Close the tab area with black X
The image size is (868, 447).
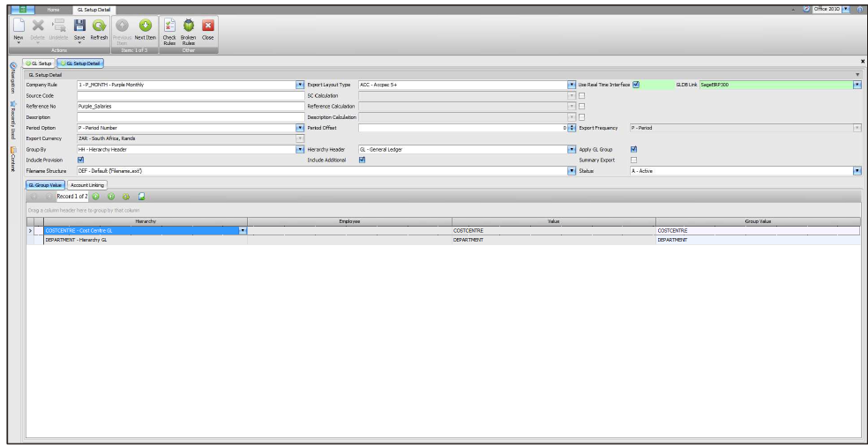(863, 61)
